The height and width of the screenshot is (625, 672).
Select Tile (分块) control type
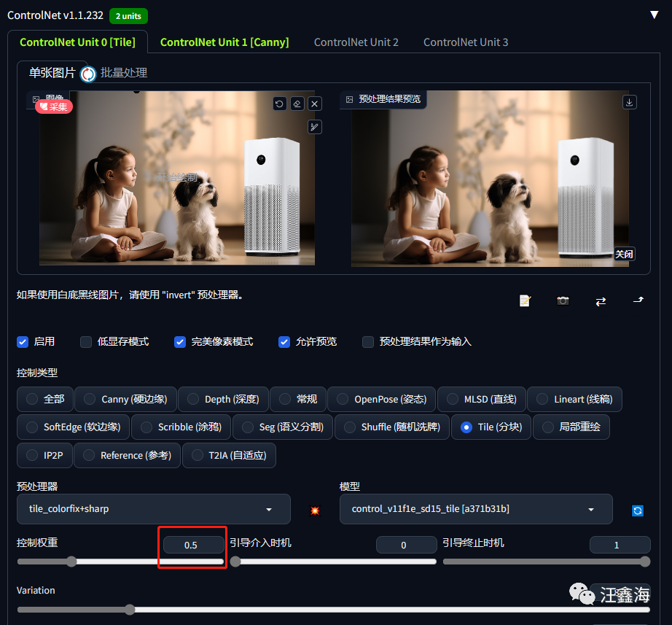tap(491, 427)
